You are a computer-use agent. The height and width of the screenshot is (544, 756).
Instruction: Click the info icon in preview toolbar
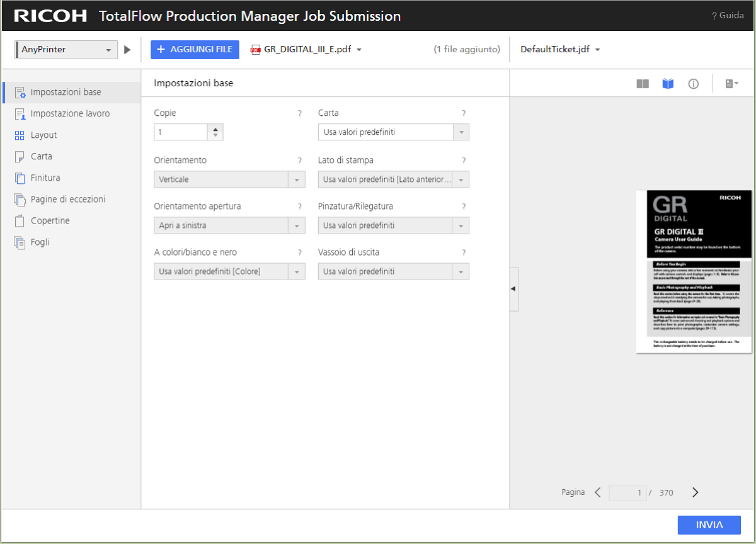[x=694, y=84]
